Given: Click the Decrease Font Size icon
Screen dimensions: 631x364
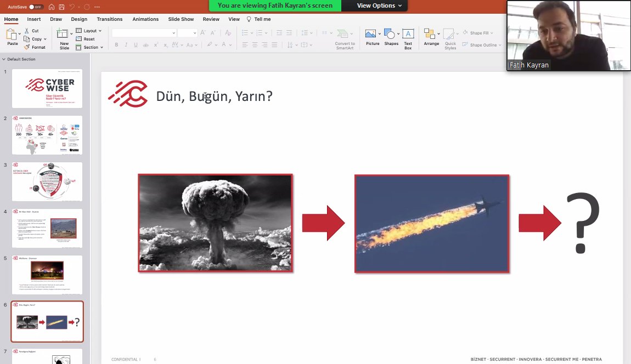Looking at the screenshot, I should pos(214,33).
